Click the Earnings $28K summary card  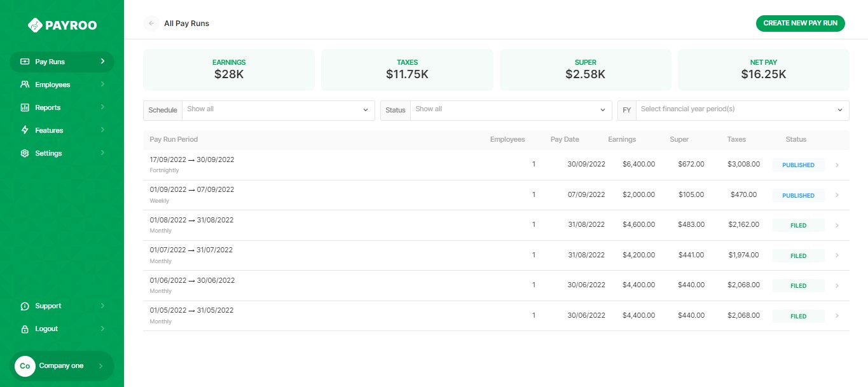point(228,69)
